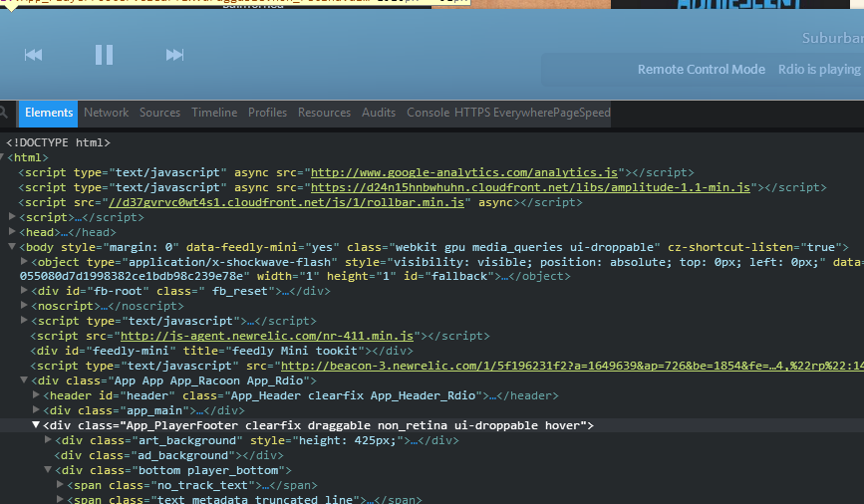The width and height of the screenshot is (864, 504).
Task: Collapse the App_PlayerFooter div node
Action: tap(37, 425)
